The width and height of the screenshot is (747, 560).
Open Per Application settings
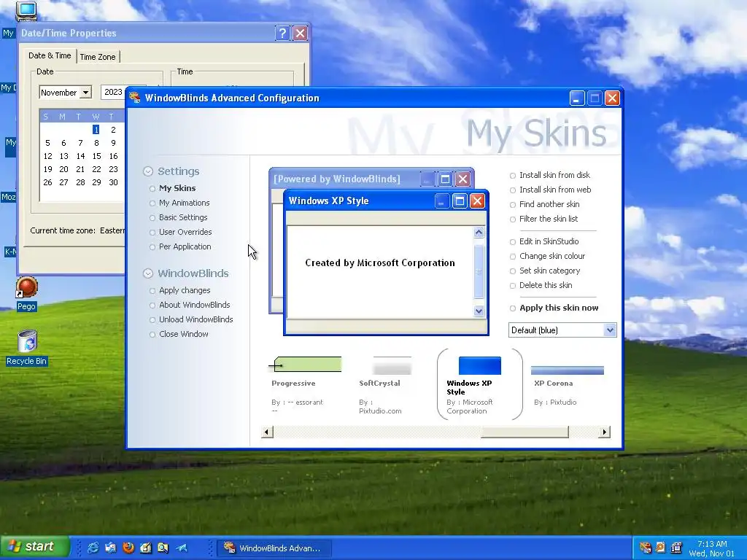[x=185, y=246]
